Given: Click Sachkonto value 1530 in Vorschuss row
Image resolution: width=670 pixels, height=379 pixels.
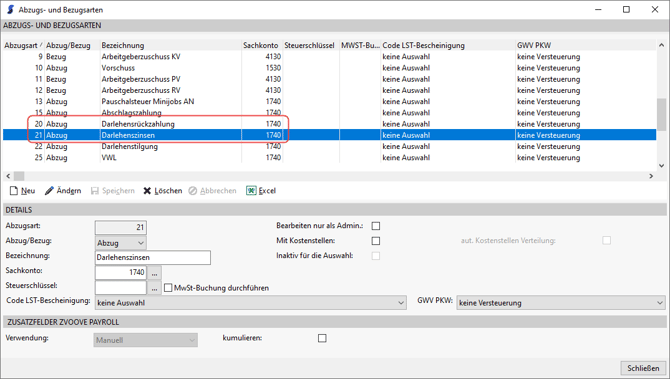Looking at the screenshot, I should coord(273,68).
